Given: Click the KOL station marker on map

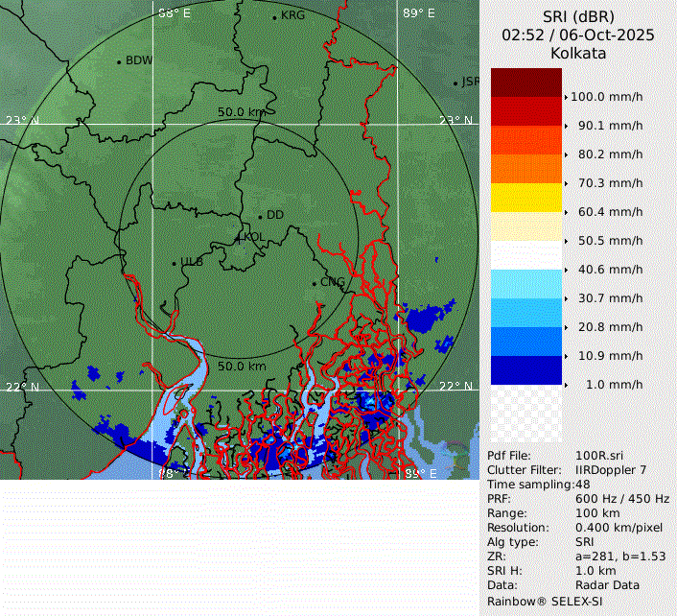Looking at the screenshot, I should coord(240,236).
